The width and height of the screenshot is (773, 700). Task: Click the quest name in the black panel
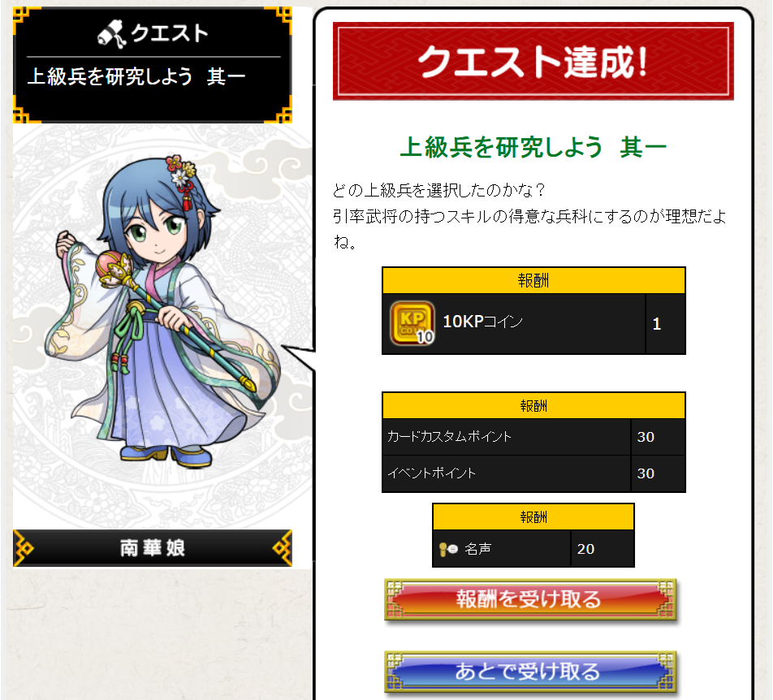point(136,76)
